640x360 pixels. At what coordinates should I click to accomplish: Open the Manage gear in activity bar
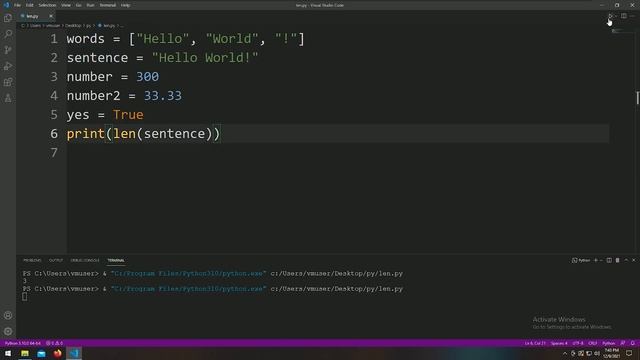8,331
